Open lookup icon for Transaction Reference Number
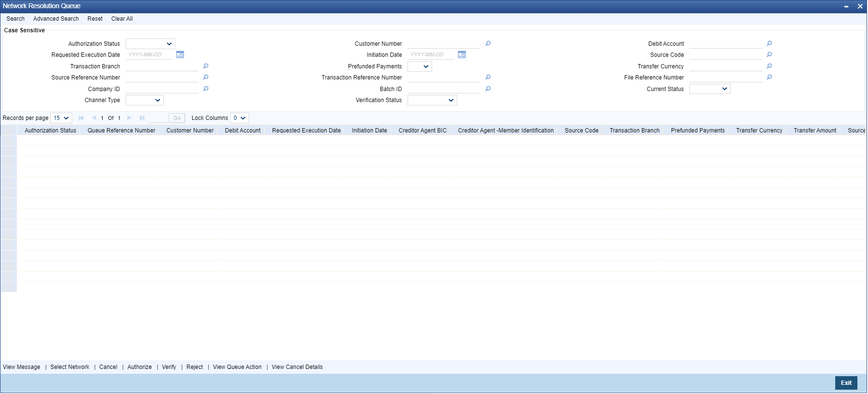This screenshot has width=868, height=394. (x=488, y=77)
